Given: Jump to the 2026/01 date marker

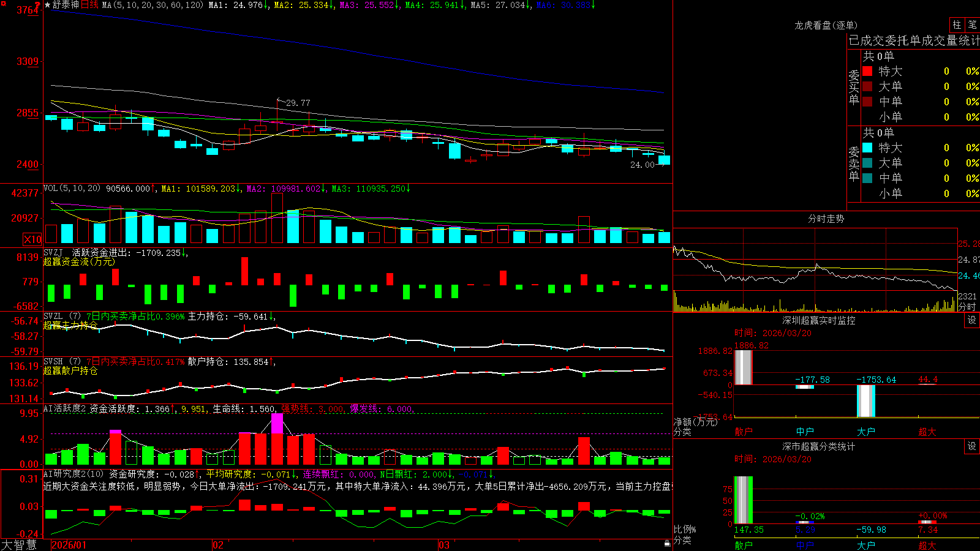Looking at the screenshot, I should tap(69, 545).
